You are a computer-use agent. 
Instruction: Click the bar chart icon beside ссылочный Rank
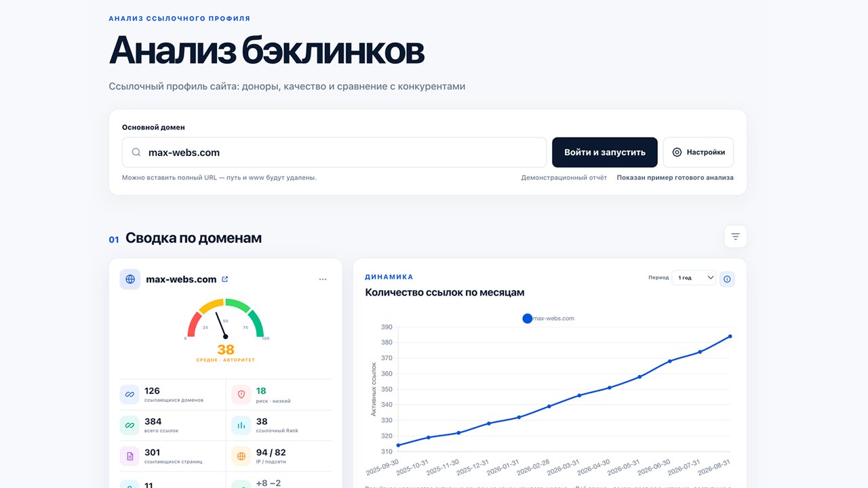click(241, 426)
